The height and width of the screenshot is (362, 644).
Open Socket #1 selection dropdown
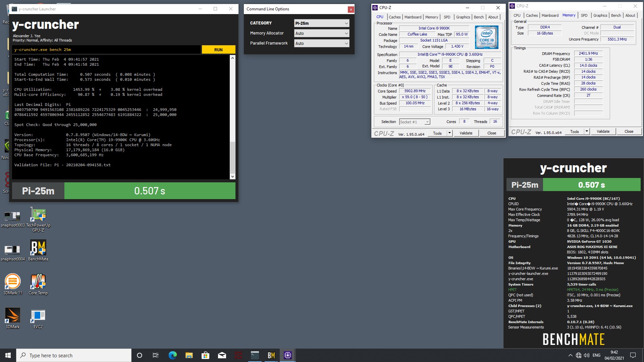pos(415,122)
